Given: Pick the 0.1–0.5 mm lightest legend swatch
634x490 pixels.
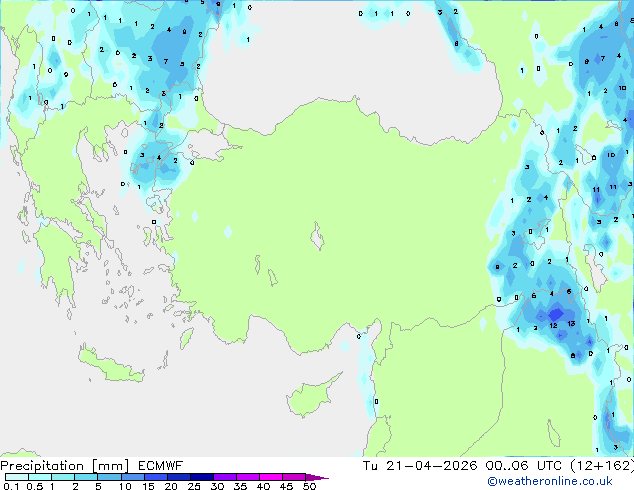Looking at the screenshot, I should 17,477.
